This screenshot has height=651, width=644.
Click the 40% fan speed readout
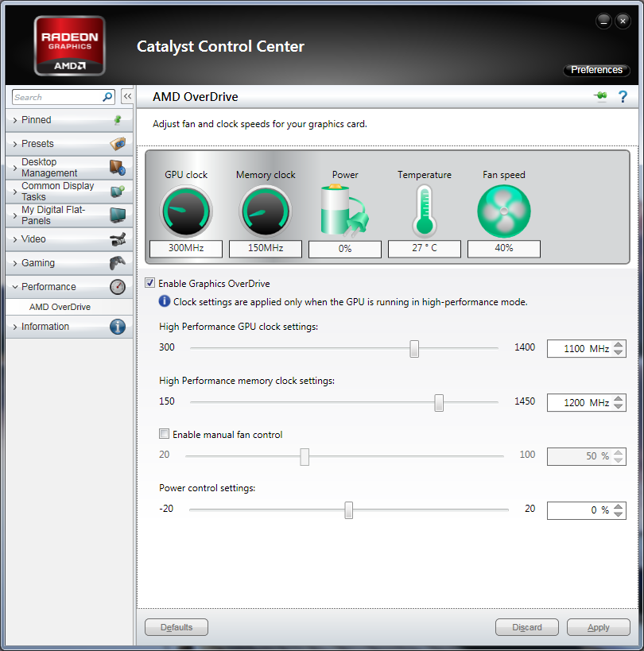[503, 248]
